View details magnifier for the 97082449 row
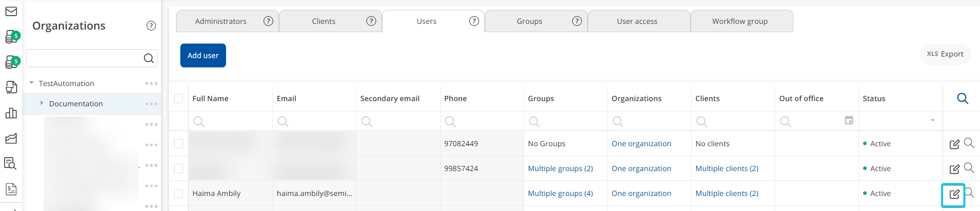The image size is (980, 211). tap(969, 143)
